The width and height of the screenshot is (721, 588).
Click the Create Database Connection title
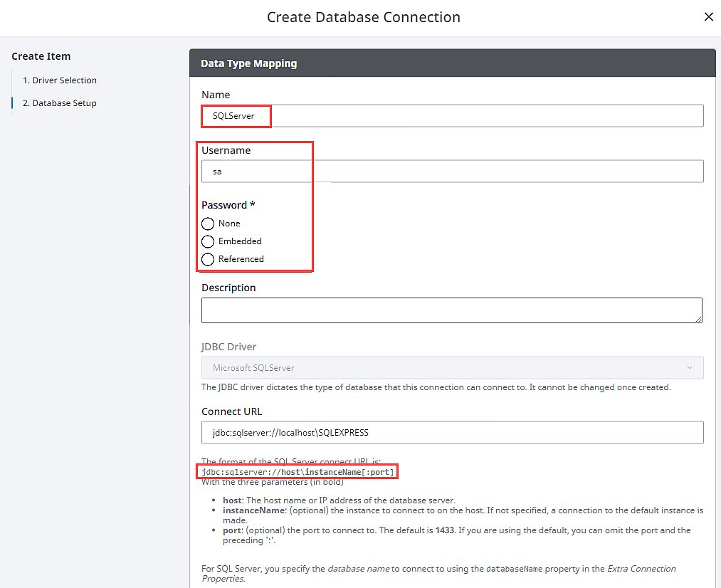363,17
